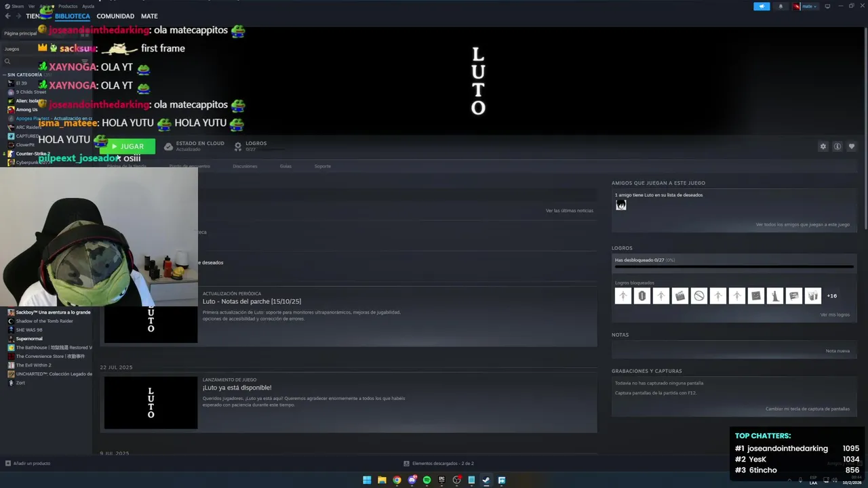The height and width of the screenshot is (488, 868).
Task: Open the MATE profile tab
Action: 149,16
